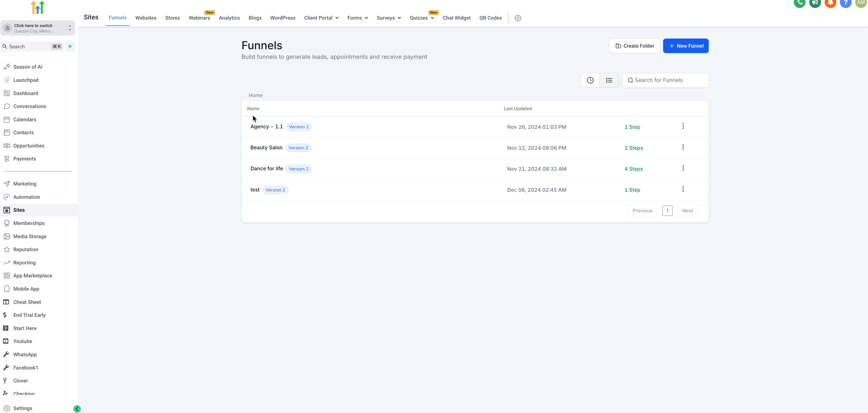Open the three-dot menu for Beauty Salon funnel

click(683, 147)
